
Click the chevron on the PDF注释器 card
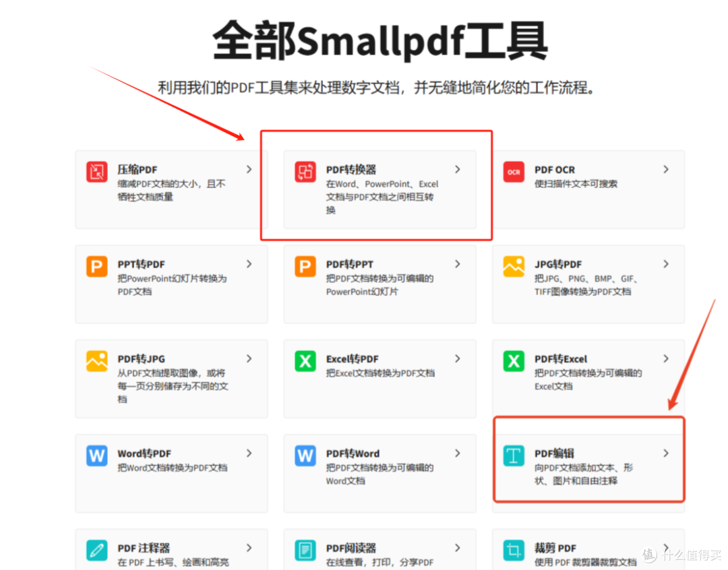(249, 548)
